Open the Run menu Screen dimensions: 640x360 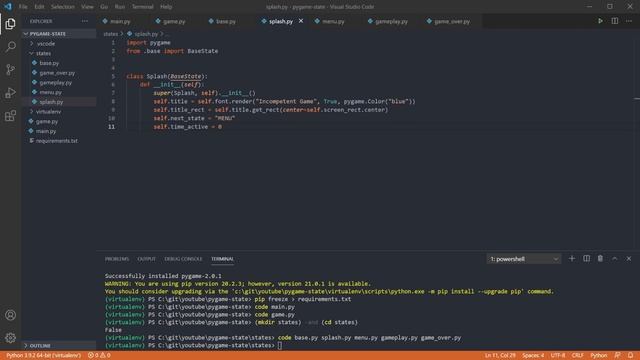coord(120,7)
